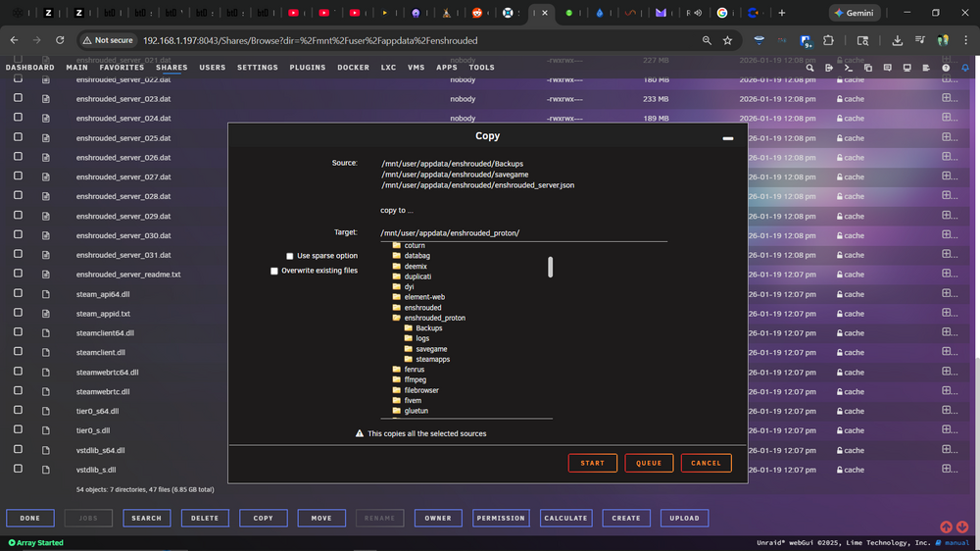980x551 pixels.
Task: Collapse the enshrouded_proton folder in the tree
Action: [429, 318]
